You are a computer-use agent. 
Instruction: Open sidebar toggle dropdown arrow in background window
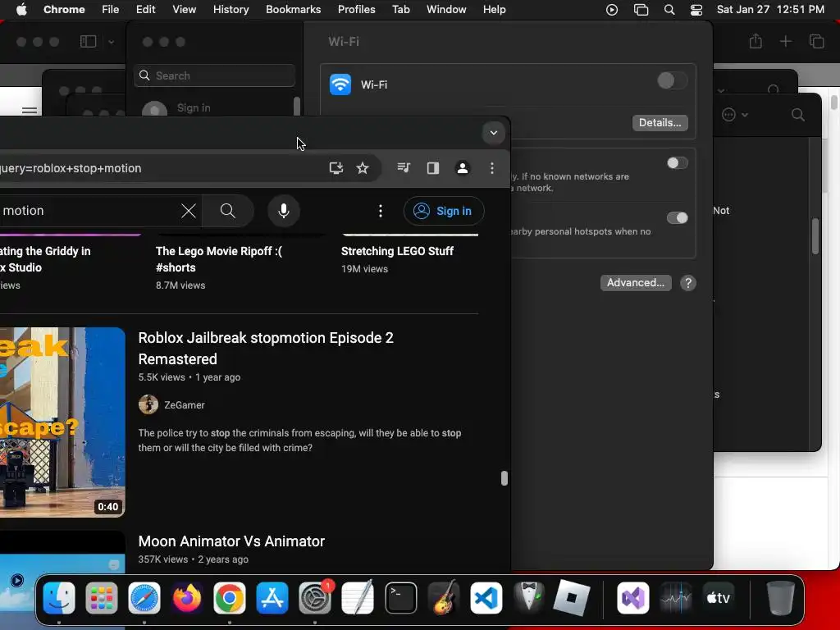pyautogui.click(x=111, y=42)
